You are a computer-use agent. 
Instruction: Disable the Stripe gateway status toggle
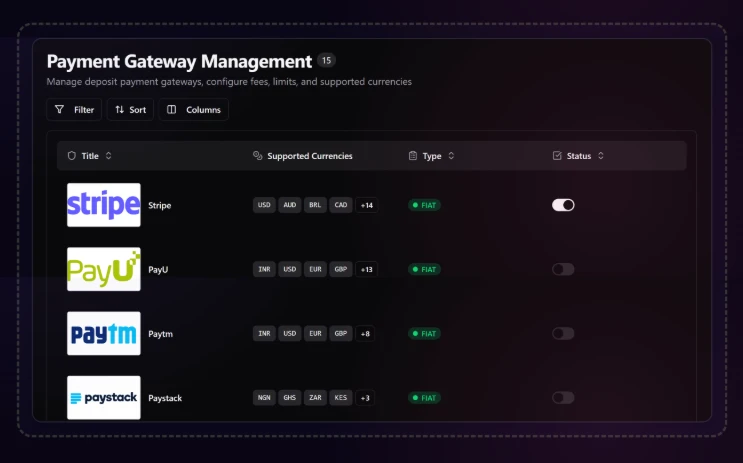[x=563, y=205]
